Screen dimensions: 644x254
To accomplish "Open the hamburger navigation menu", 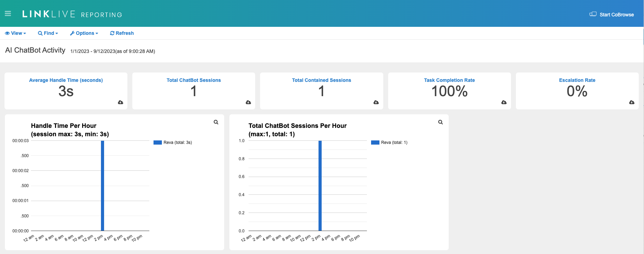I will pos(8,14).
